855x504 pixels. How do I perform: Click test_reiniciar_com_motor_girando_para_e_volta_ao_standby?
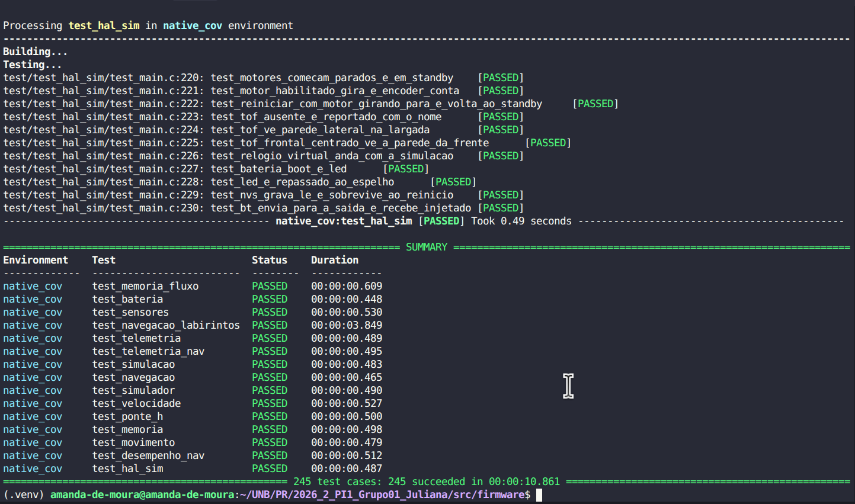[x=376, y=104]
